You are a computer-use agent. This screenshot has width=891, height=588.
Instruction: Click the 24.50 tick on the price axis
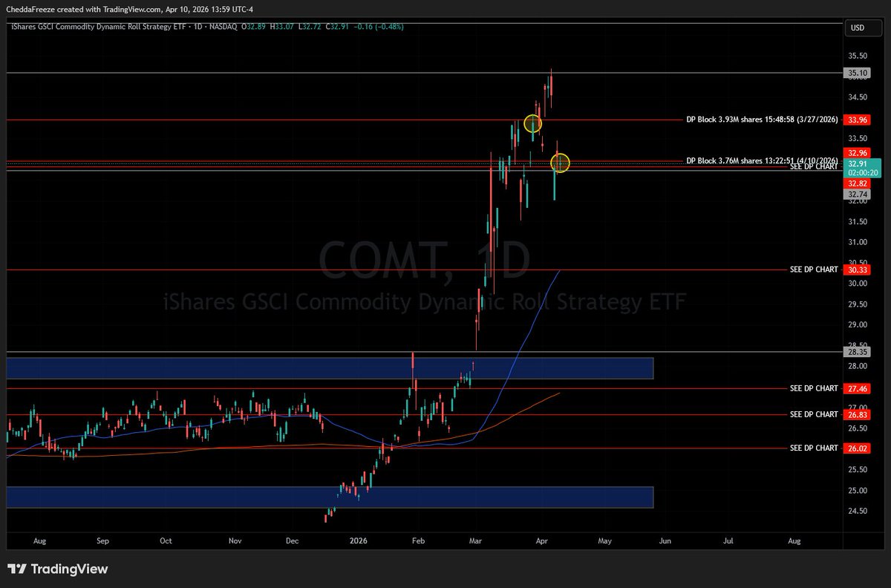click(858, 511)
